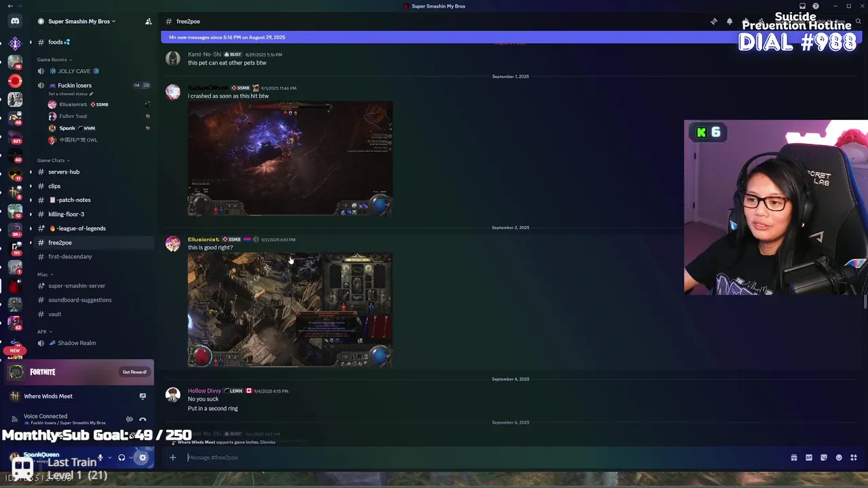Viewport: 868px width, 488px height.
Task: Open voice connection signal icon
Action: 15,420
